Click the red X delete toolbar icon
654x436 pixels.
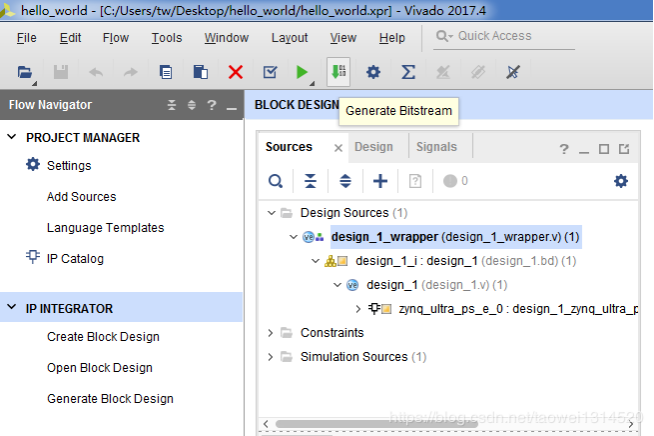pos(236,72)
